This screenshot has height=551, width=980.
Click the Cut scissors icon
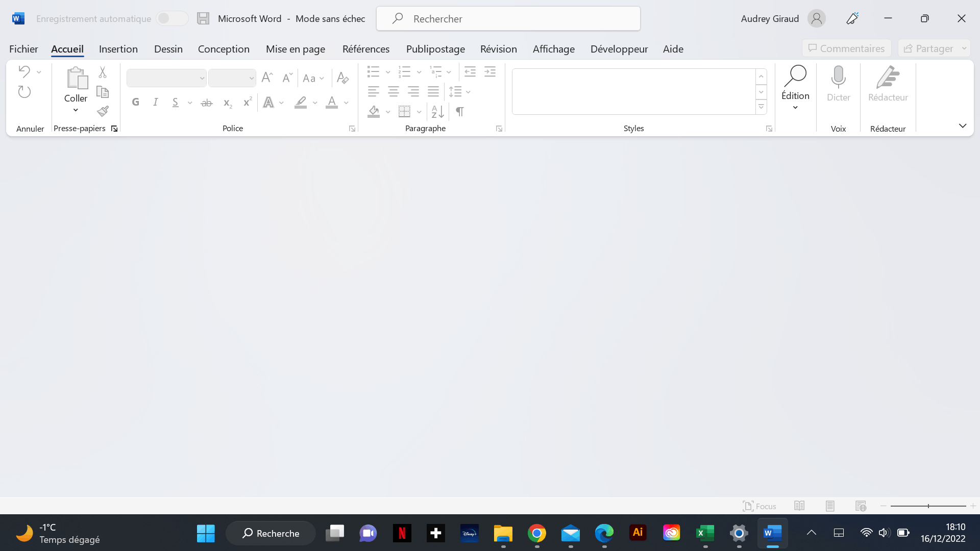point(103,72)
